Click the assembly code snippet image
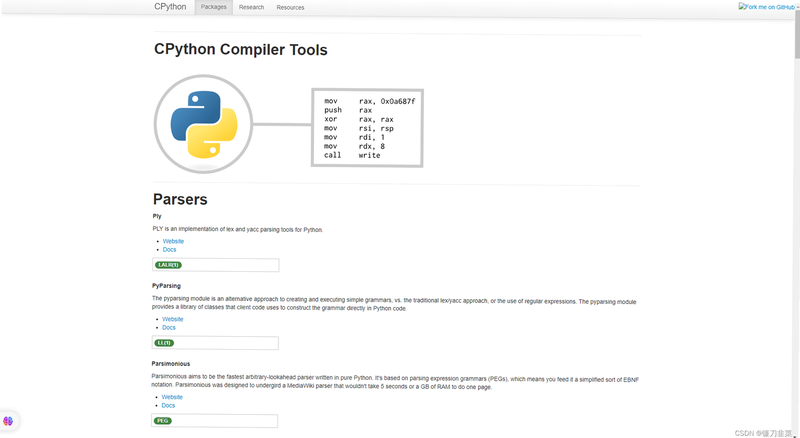Screen dimensions: 800x438 click(x=367, y=128)
